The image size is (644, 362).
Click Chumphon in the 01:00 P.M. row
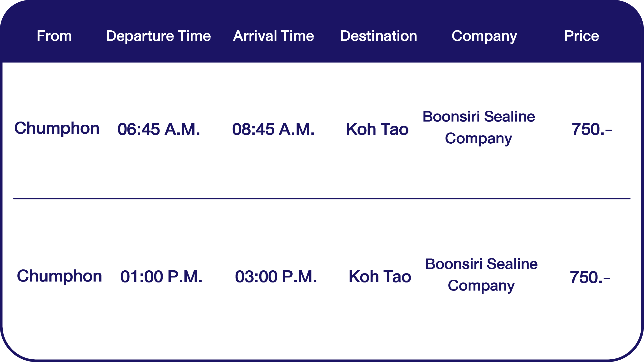(x=59, y=276)
